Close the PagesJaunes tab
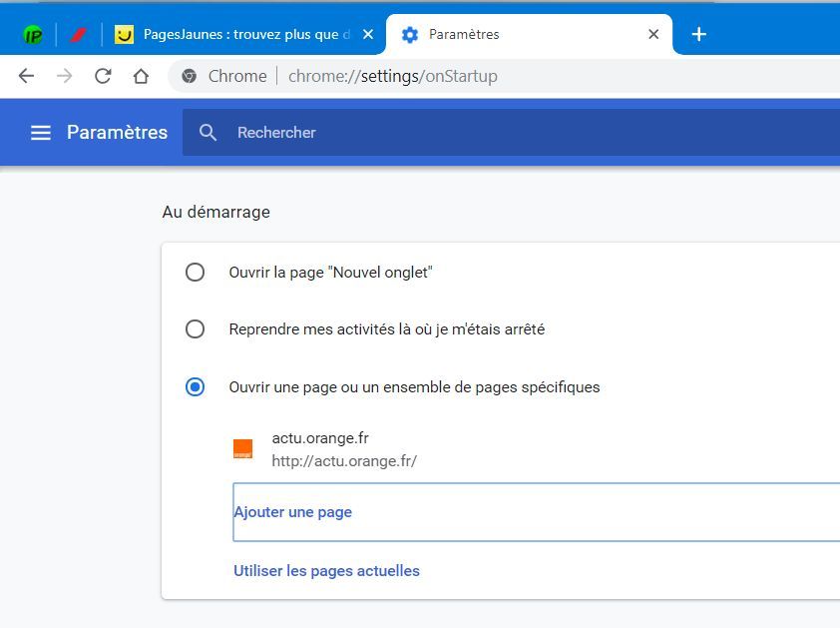This screenshot has height=628, width=840. (x=368, y=34)
